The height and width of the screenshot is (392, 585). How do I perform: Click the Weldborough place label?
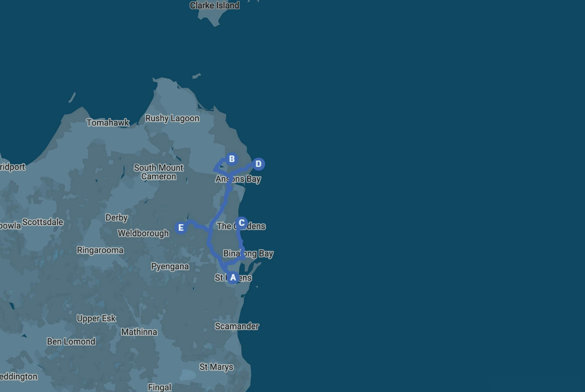point(143,233)
